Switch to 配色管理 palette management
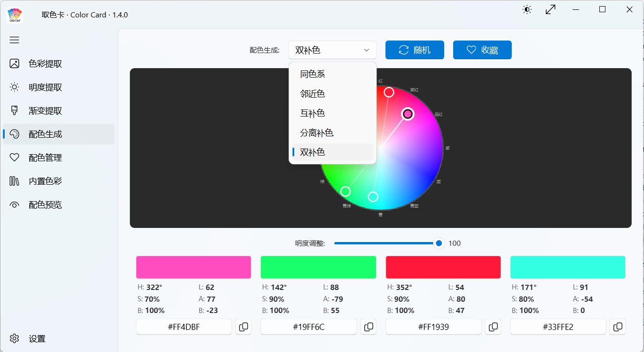644x352 pixels. 45,158
